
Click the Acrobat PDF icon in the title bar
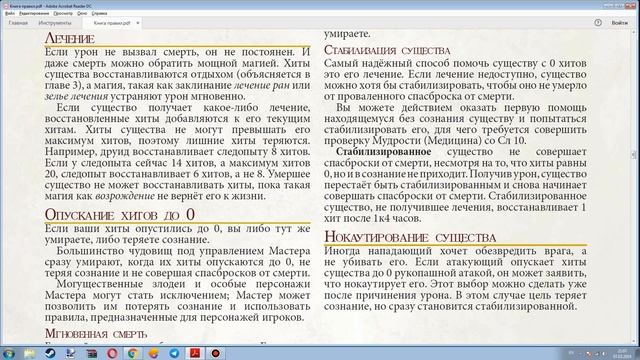[x=6, y=6]
